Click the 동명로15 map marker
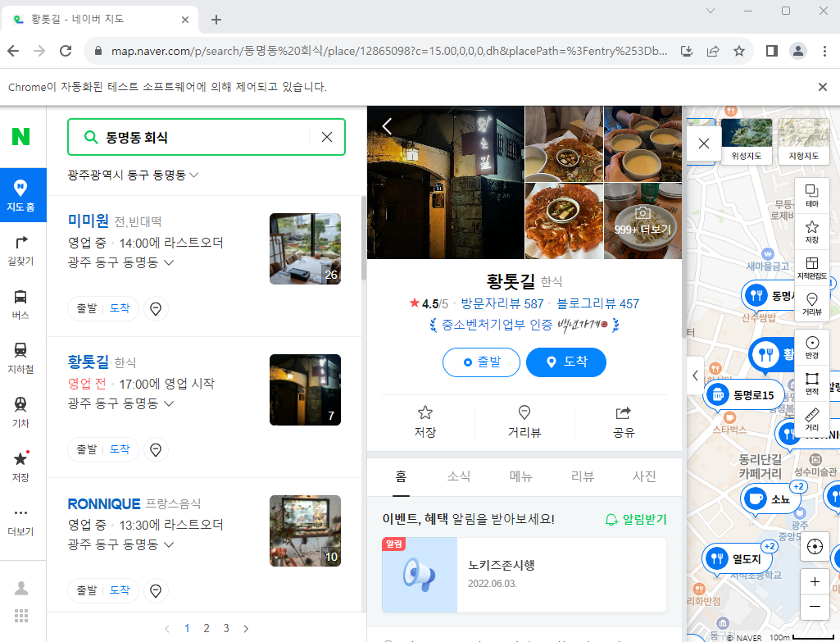Viewport: 840px width, 642px height. tap(743, 395)
